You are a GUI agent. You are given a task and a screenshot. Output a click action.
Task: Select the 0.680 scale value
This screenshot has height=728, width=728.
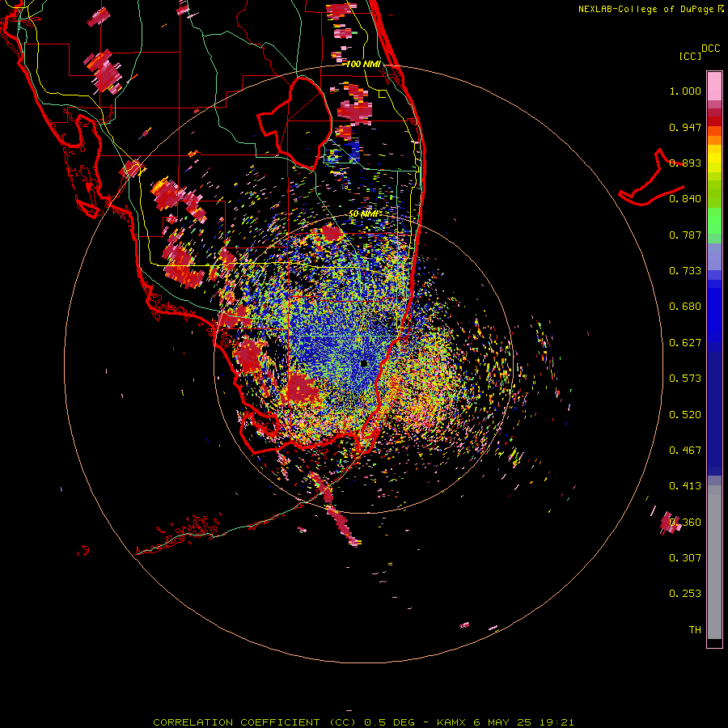pyautogui.click(x=685, y=307)
